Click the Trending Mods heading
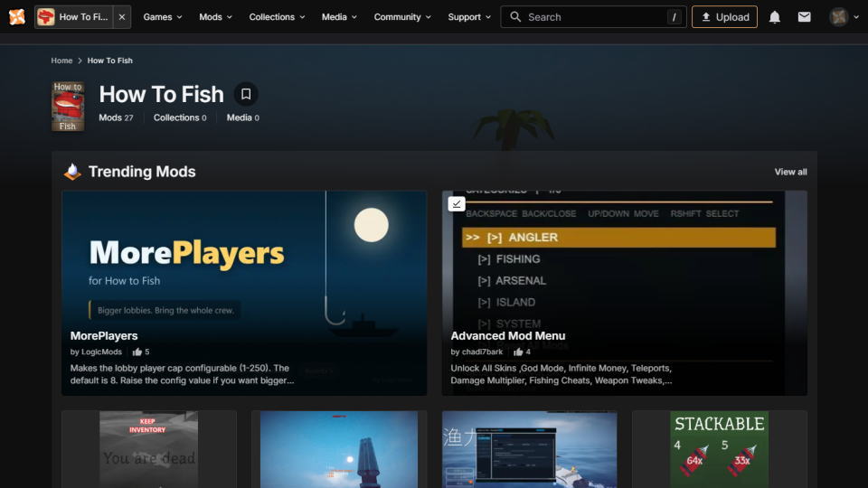Viewport: 868px width, 488px height. pos(142,172)
